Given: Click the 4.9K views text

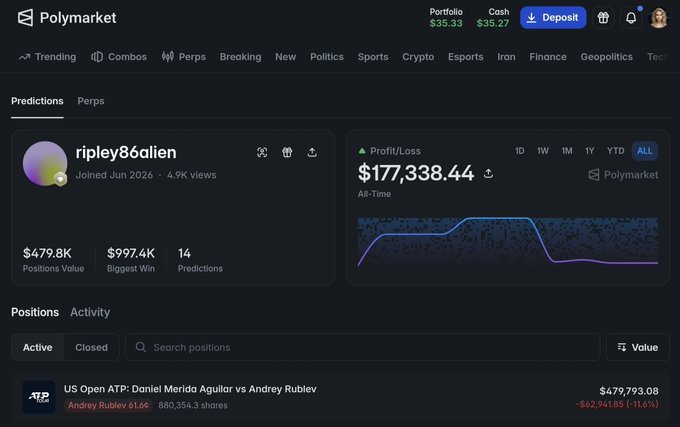Looking at the screenshot, I should pyautogui.click(x=192, y=175).
